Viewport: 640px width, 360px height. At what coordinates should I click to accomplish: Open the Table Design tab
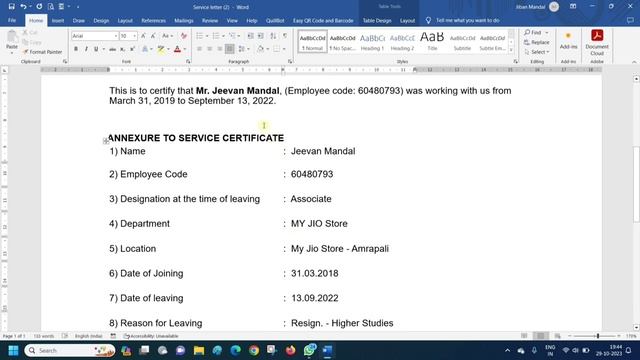377,20
